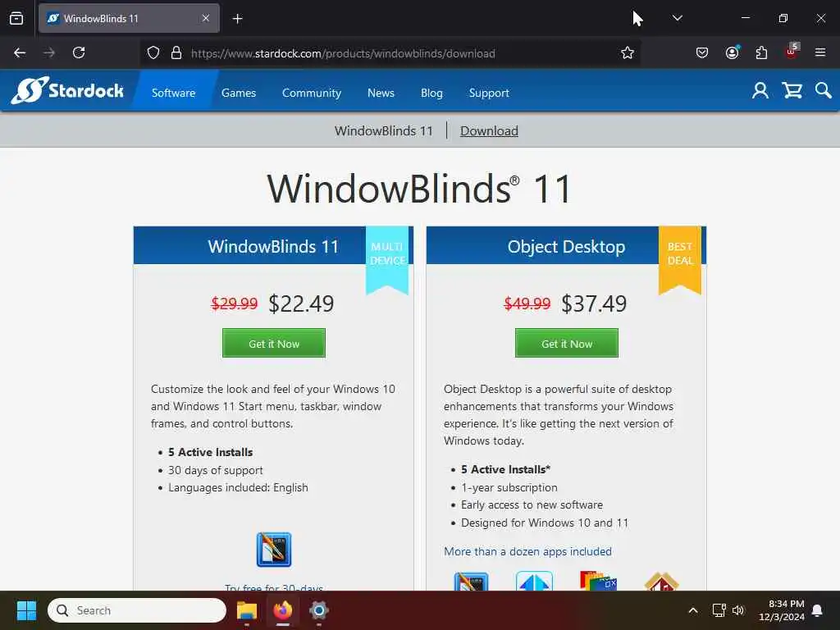Open the Extensions puzzle icon
Viewport: 840px width, 630px height.
pyautogui.click(x=761, y=52)
